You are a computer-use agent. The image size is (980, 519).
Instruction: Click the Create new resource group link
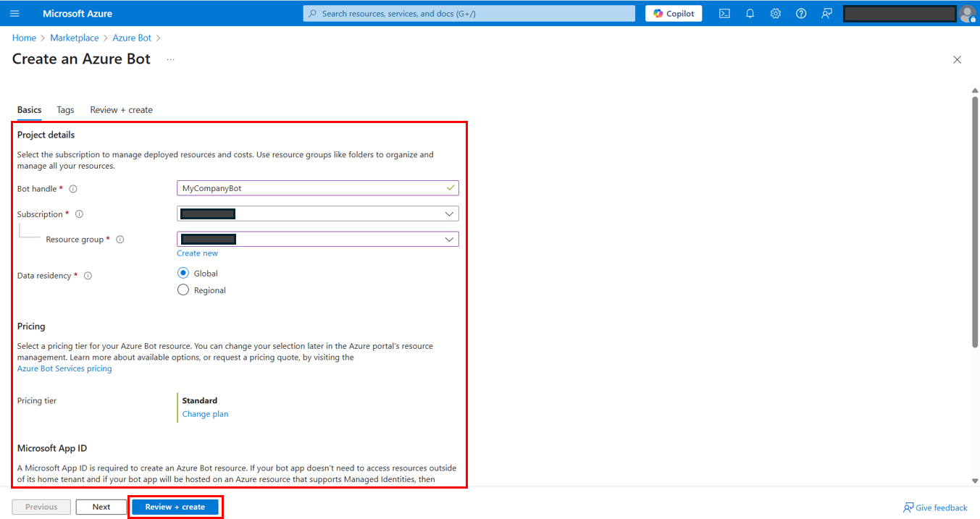point(197,253)
